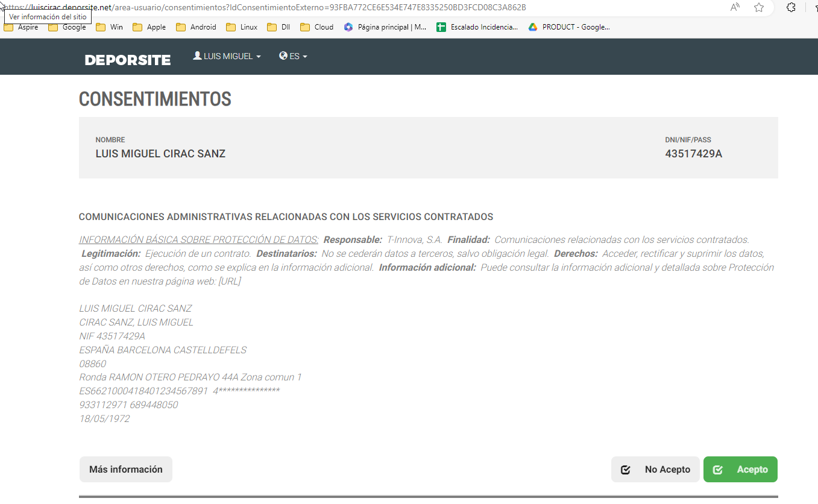
Task: Add page to favorites with star icon
Action: point(759,7)
